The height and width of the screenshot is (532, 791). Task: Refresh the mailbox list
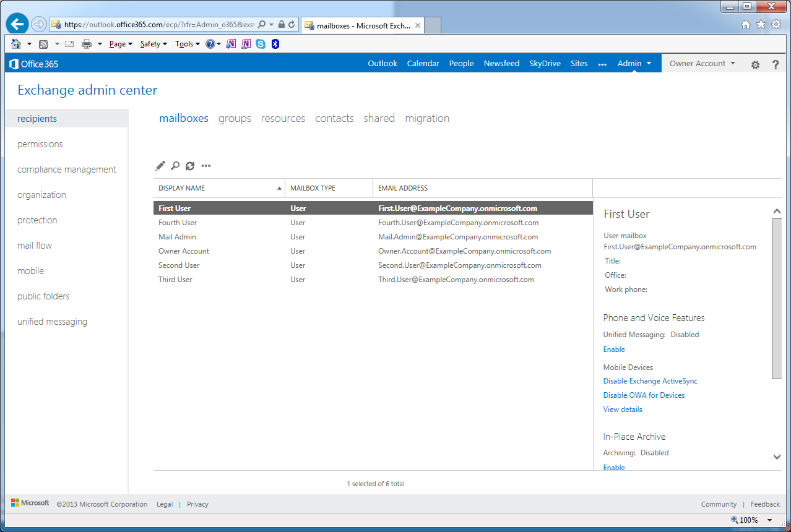click(x=190, y=166)
